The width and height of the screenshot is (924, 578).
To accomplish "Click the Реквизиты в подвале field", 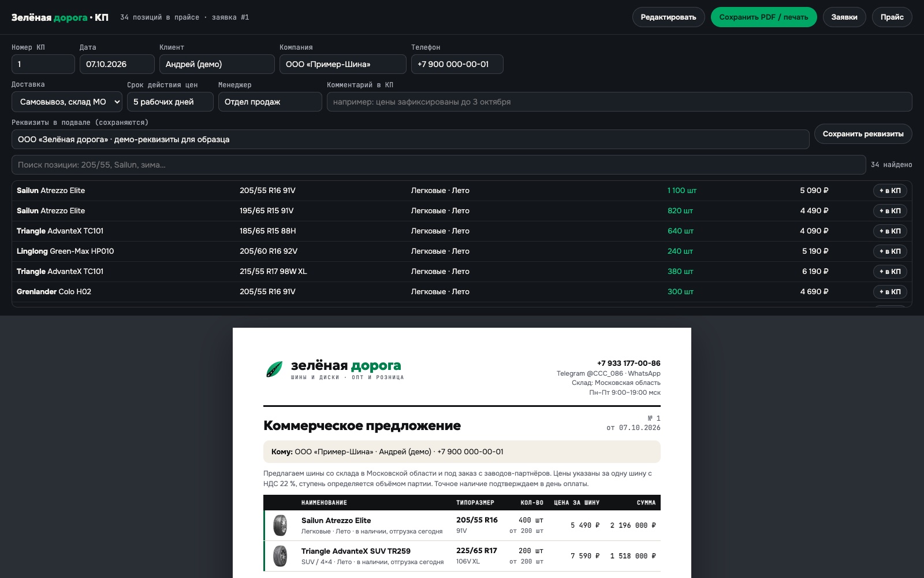I will tap(411, 139).
